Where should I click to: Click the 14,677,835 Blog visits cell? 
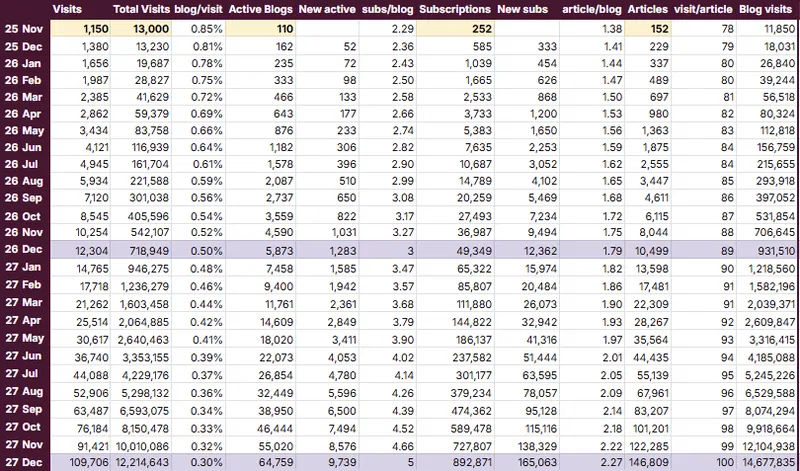click(767, 463)
